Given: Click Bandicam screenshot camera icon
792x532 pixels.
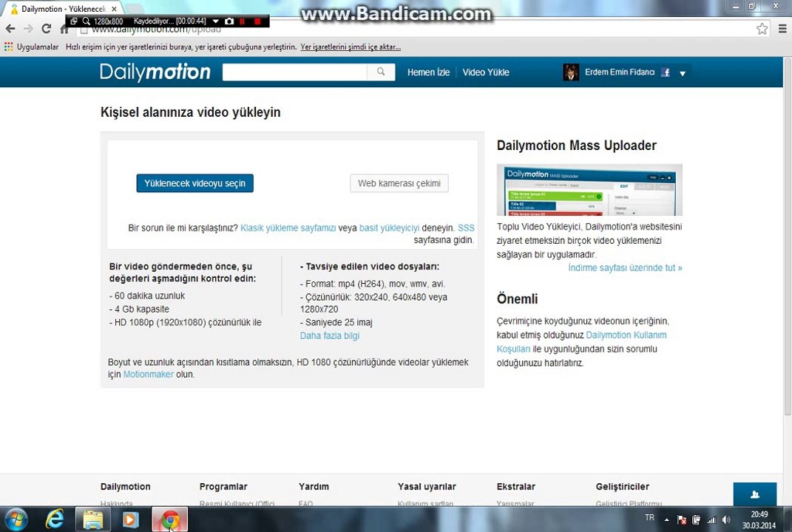Looking at the screenshot, I should [229, 21].
